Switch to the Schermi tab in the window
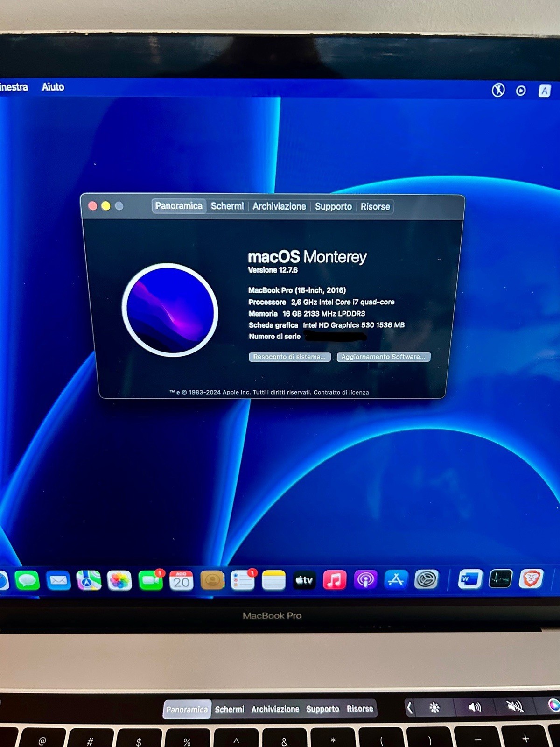This screenshot has height=747, width=560. click(227, 206)
